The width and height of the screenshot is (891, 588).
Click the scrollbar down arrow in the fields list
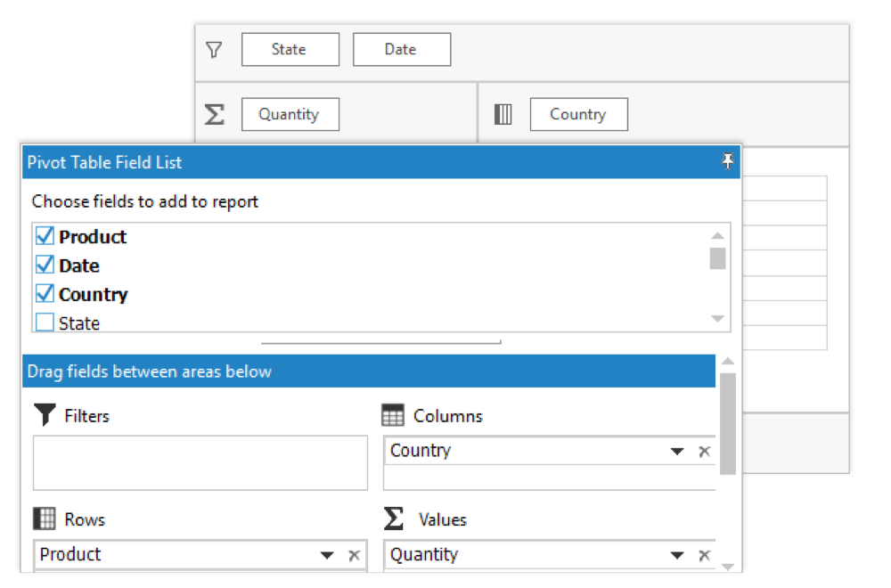[718, 318]
